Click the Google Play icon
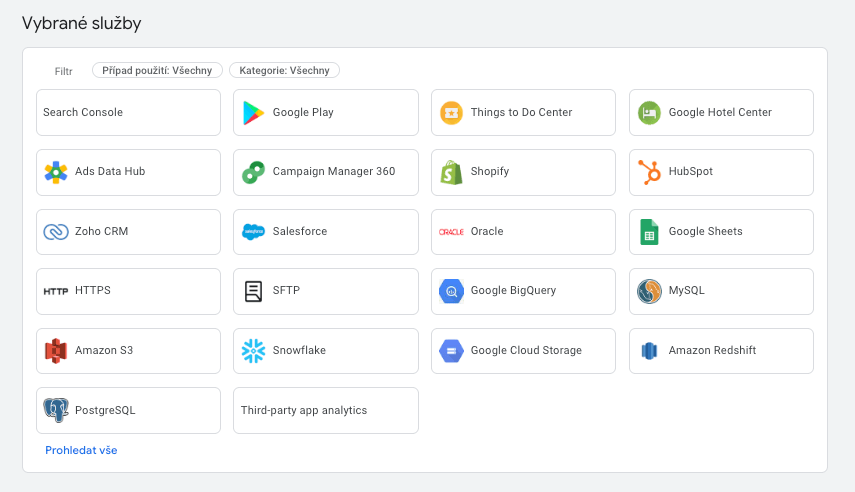 click(253, 113)
